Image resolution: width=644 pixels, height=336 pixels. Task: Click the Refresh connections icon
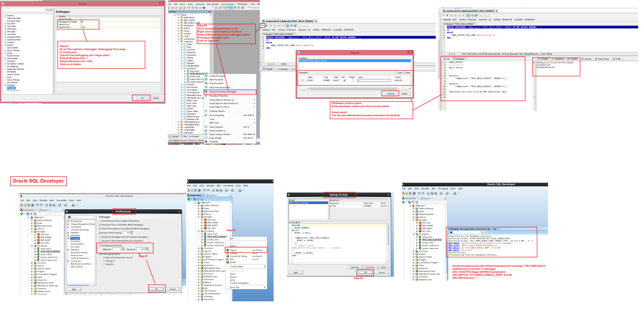[x=28, y=214]
